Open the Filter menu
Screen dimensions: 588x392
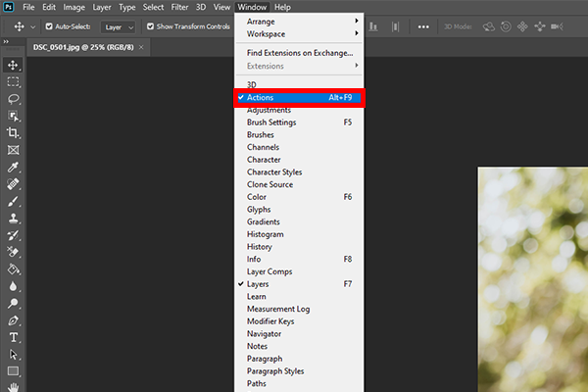179,7
